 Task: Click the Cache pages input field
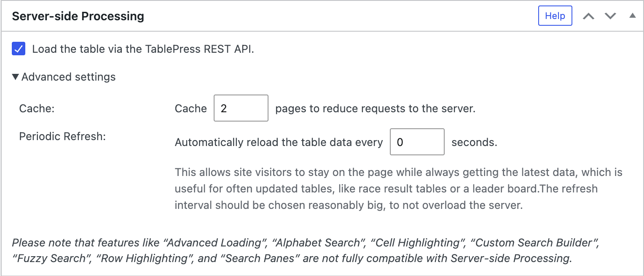coord(241,108)
